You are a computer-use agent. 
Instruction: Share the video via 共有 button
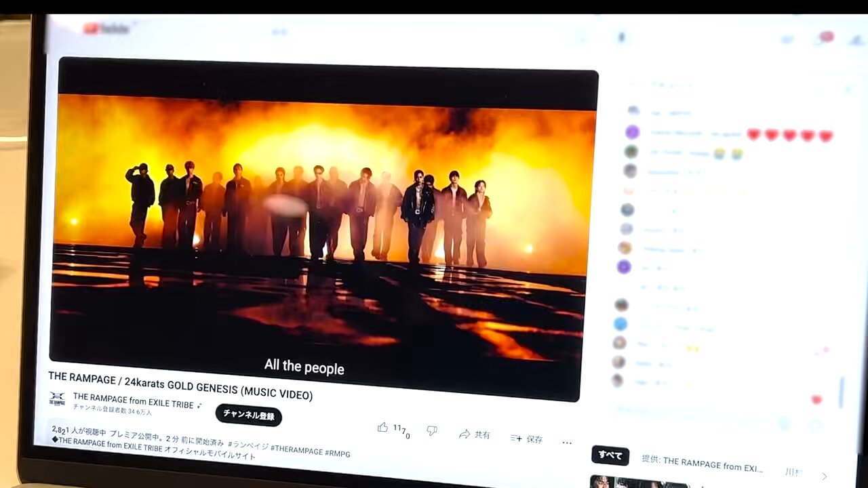(475, 434)
